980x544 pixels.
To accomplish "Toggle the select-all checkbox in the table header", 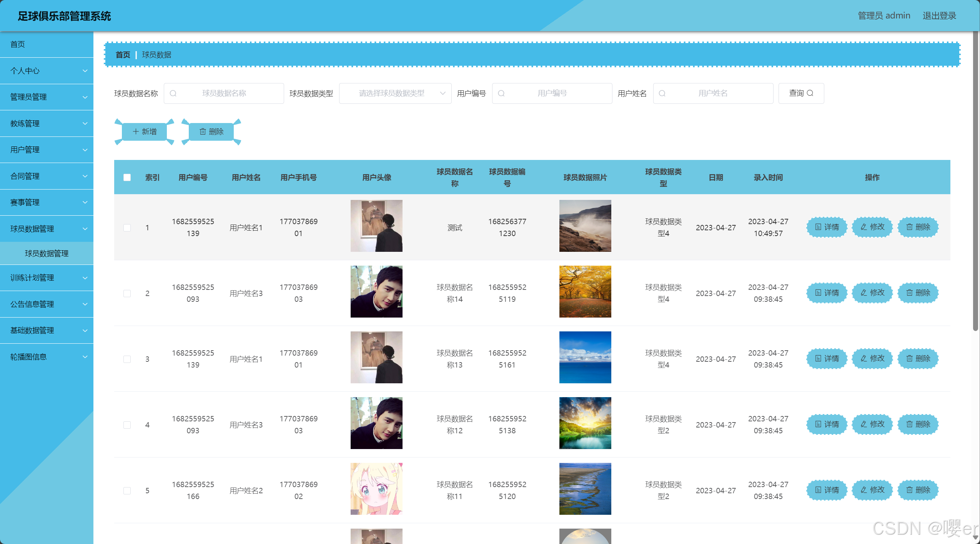I will [x=127, y=178].
